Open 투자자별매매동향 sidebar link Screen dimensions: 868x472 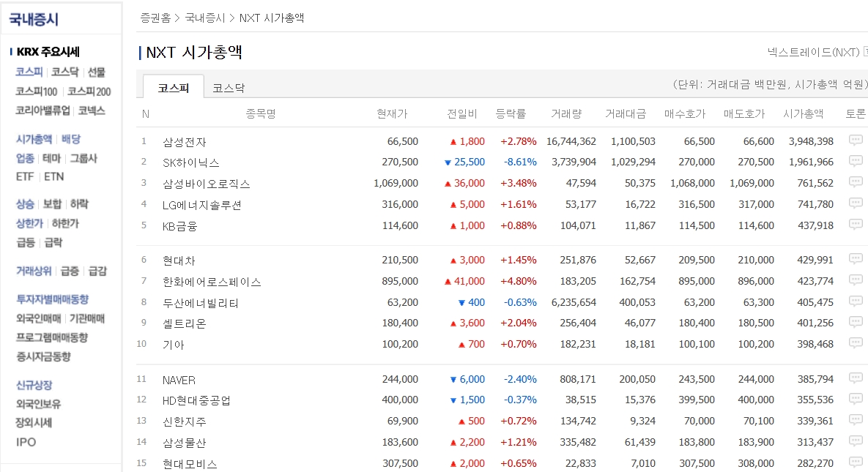[52, 299]
